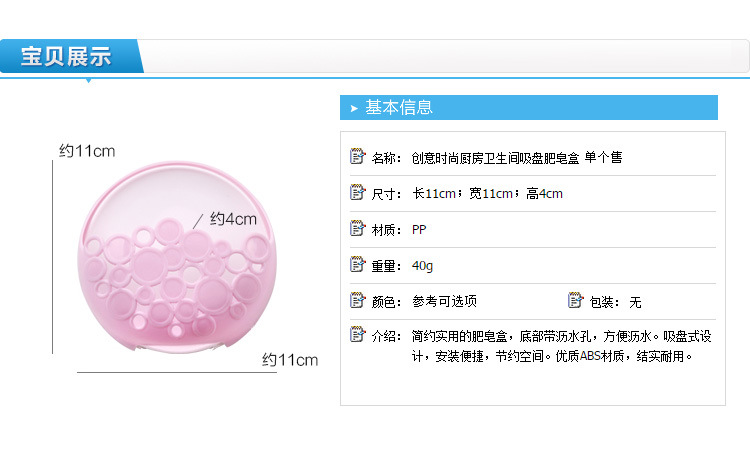Click the 基本信息 header bar

(x=529, y=108)
